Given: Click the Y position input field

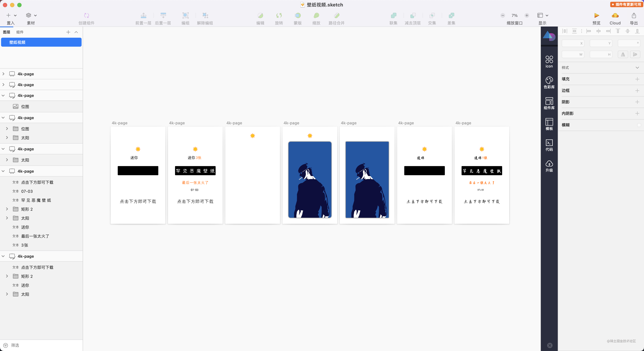Looking at the screenshot, I should tap(601, 43).
